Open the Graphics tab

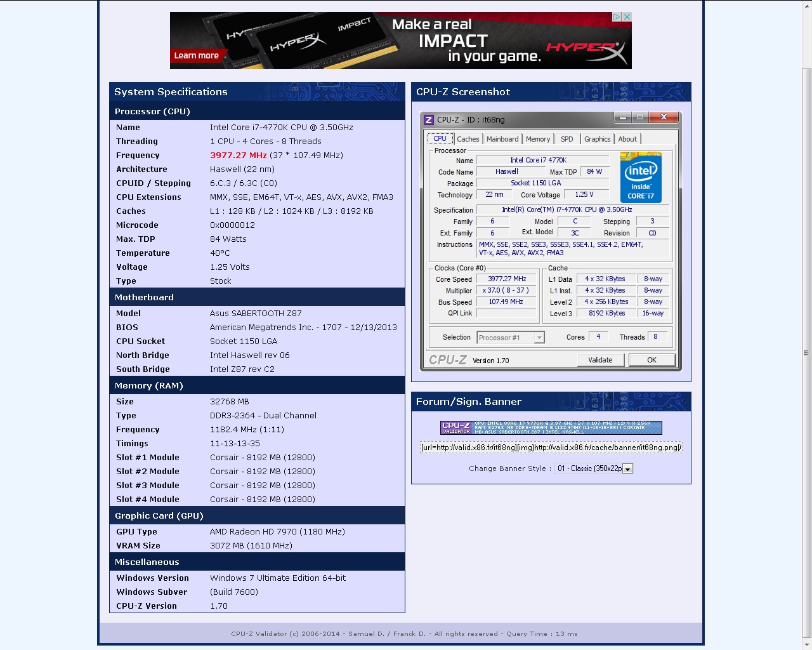(x=597, y=139)
